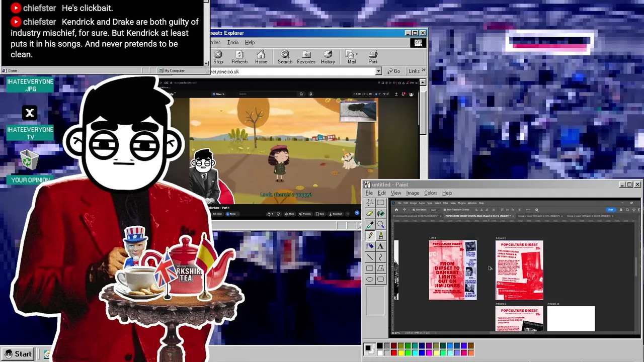The image size is (644, 362).
Task: Open the Image menu in Paint
Action: [x=413, y=193]
